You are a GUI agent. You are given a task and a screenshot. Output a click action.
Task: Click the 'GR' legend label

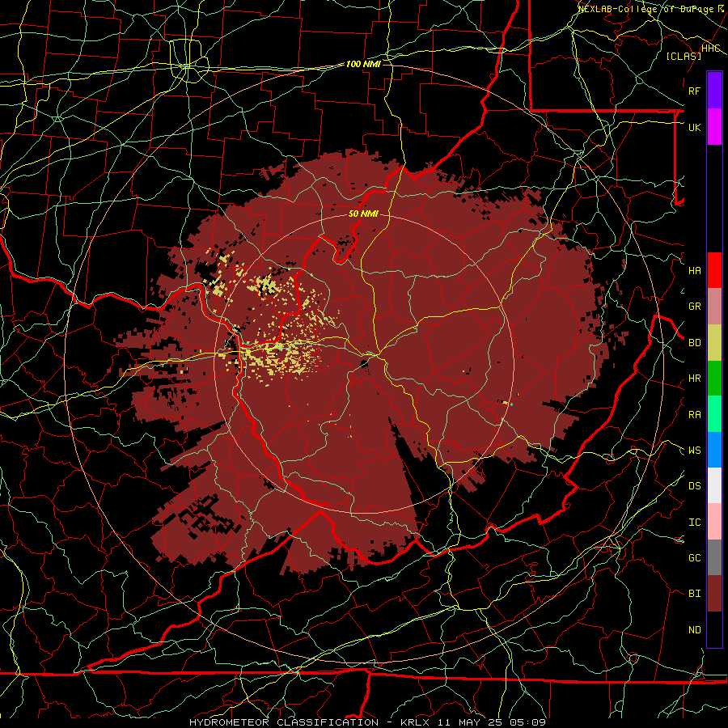[694, 307]
